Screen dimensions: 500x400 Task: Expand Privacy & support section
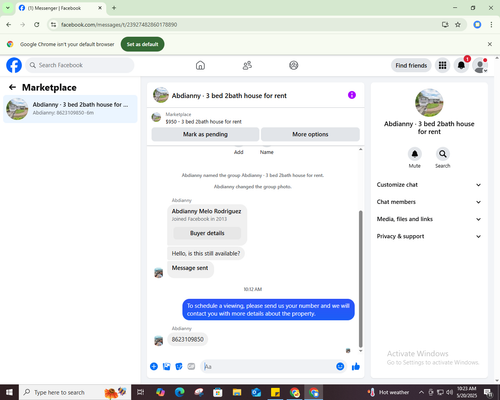point(429,236)
